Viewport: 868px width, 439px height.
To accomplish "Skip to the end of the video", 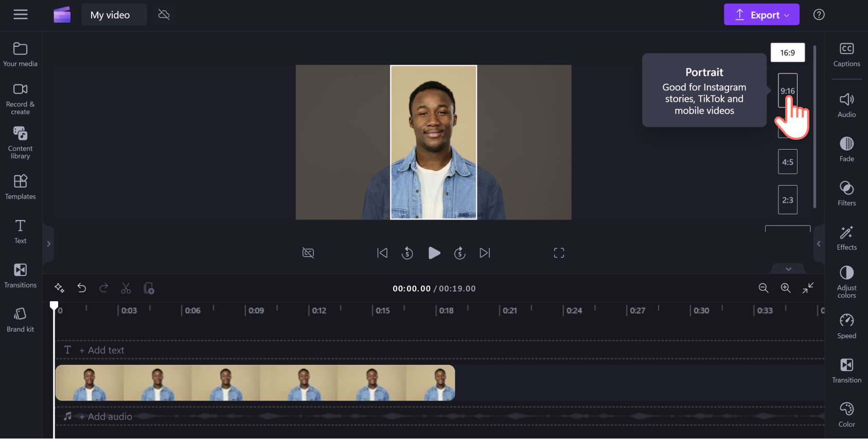I will (485, 253).
